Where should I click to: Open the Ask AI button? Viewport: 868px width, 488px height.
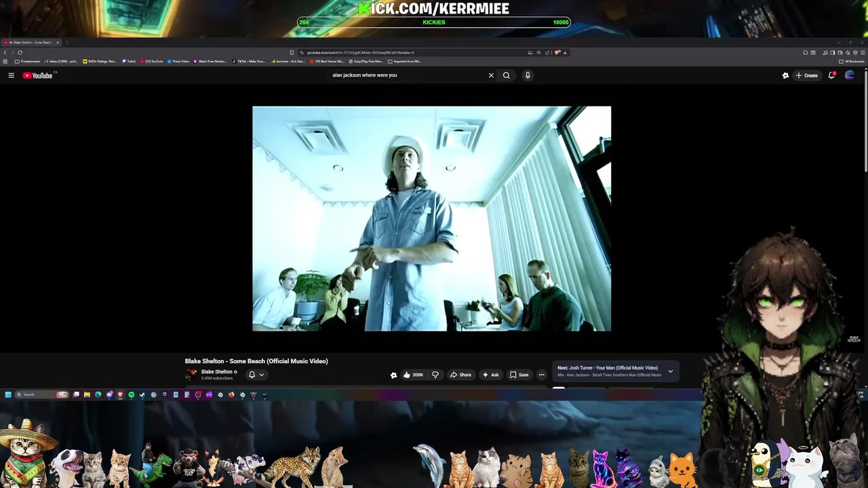[490, 375]
